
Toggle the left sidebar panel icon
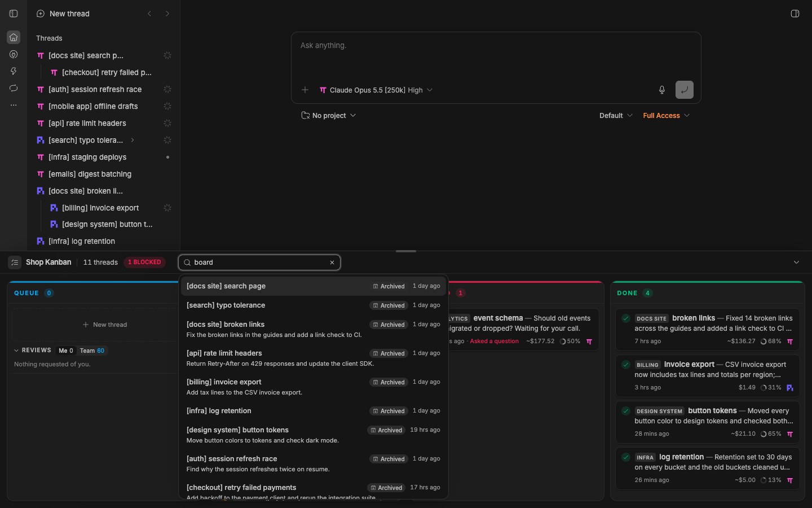click(x=14, y=14)
